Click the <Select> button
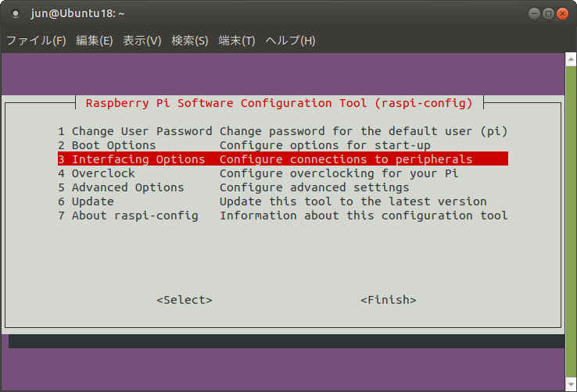577x392 pixels. point(185,300)
